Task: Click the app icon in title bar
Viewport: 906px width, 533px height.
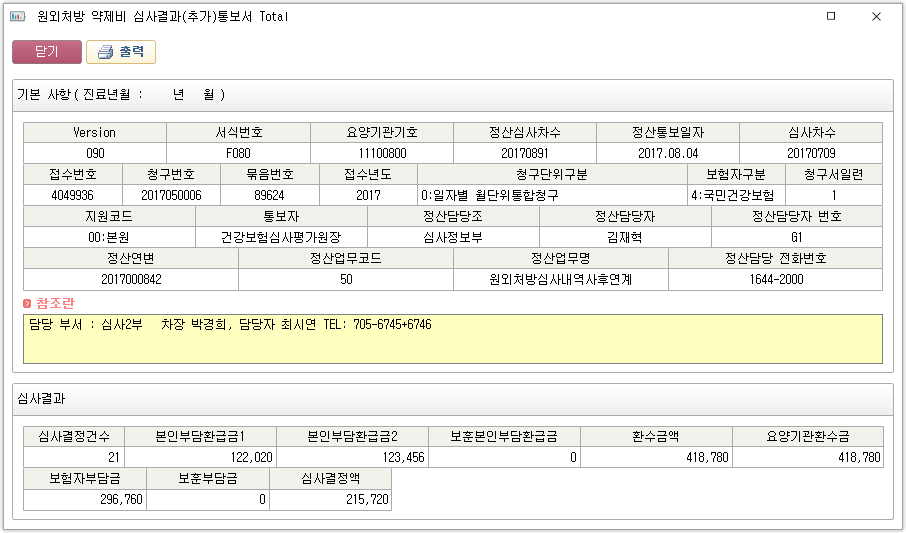Action: [17, 17]
